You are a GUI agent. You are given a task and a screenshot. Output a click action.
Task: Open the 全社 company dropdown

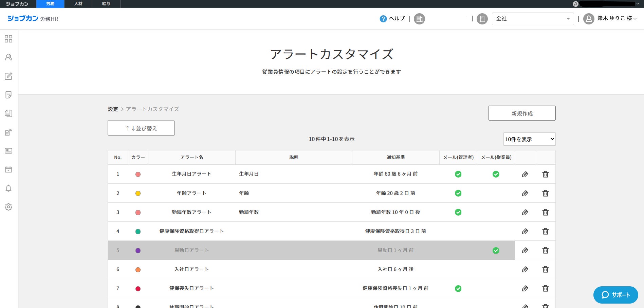tap(532, 19)
